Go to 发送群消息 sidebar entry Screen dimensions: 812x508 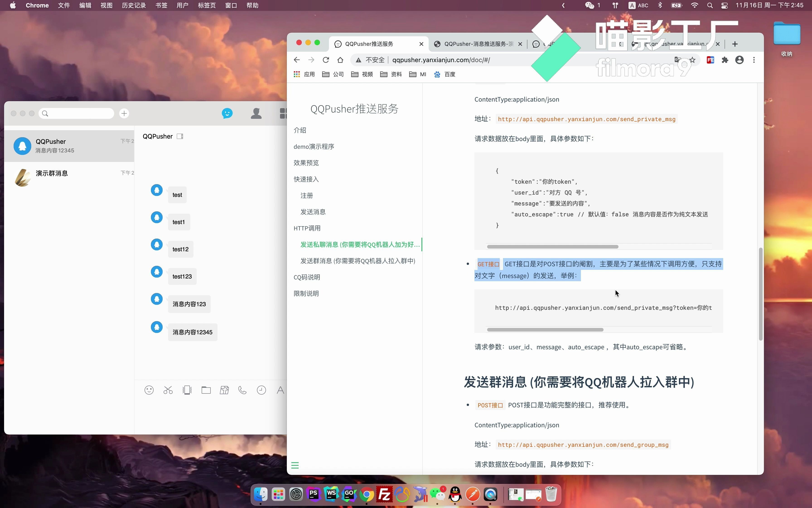tap(358, 261)
